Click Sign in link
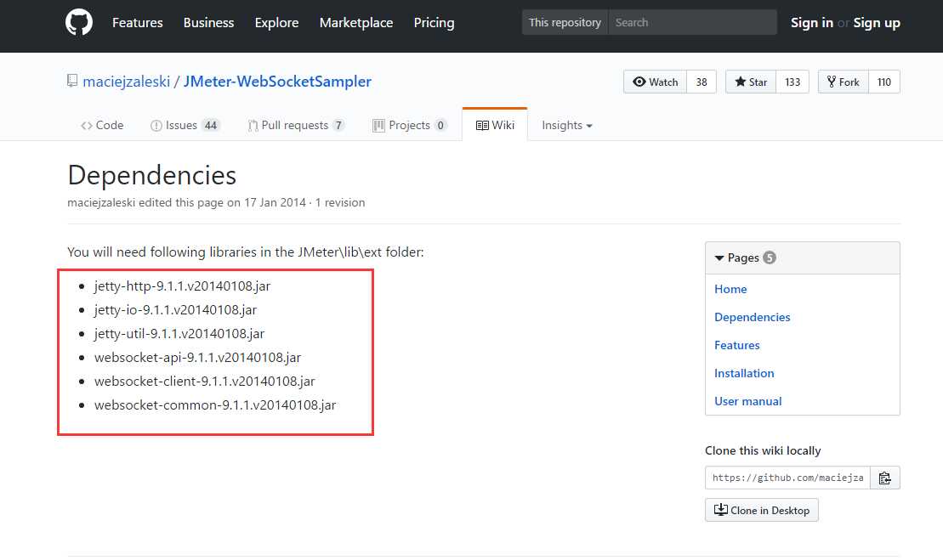Viewport: 943px width, 560px height. [811, 23]
